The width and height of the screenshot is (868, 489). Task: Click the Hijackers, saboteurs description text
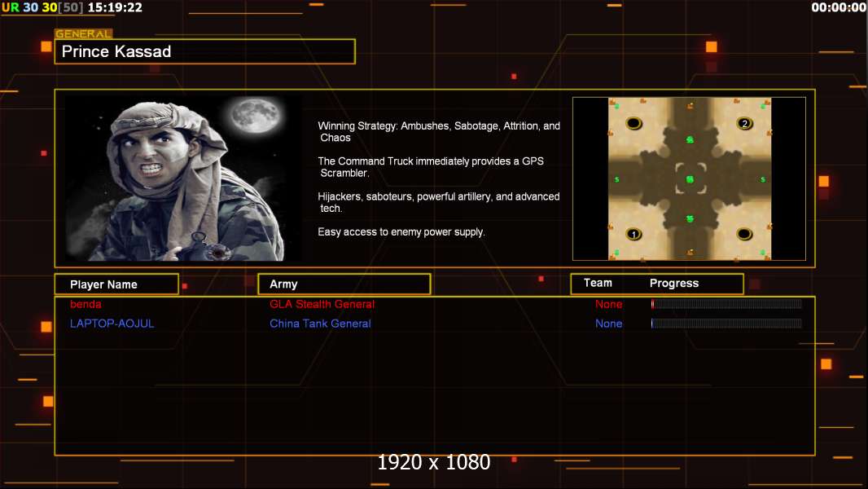(438, 202)
